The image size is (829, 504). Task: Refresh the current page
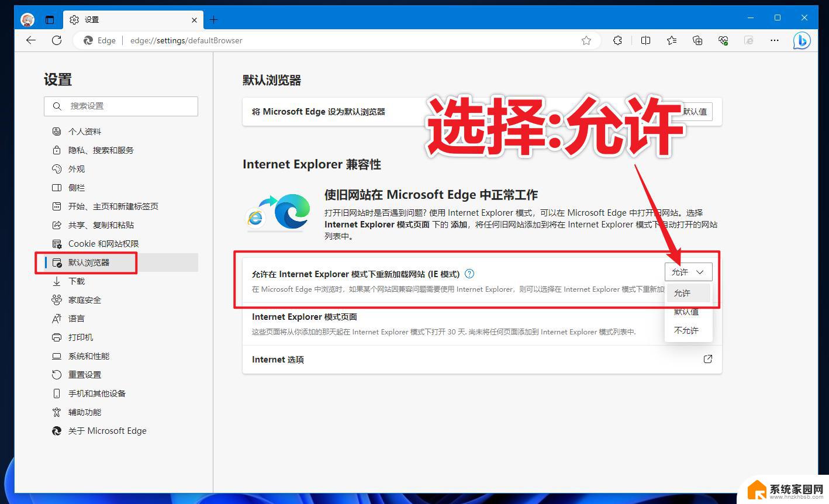coord(57,40)
